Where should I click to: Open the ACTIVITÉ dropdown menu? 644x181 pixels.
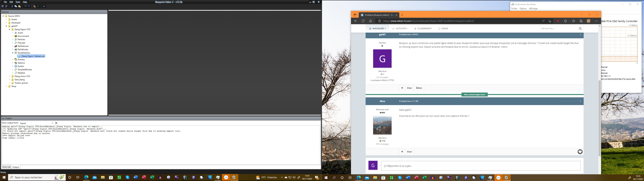pos(400,29)
